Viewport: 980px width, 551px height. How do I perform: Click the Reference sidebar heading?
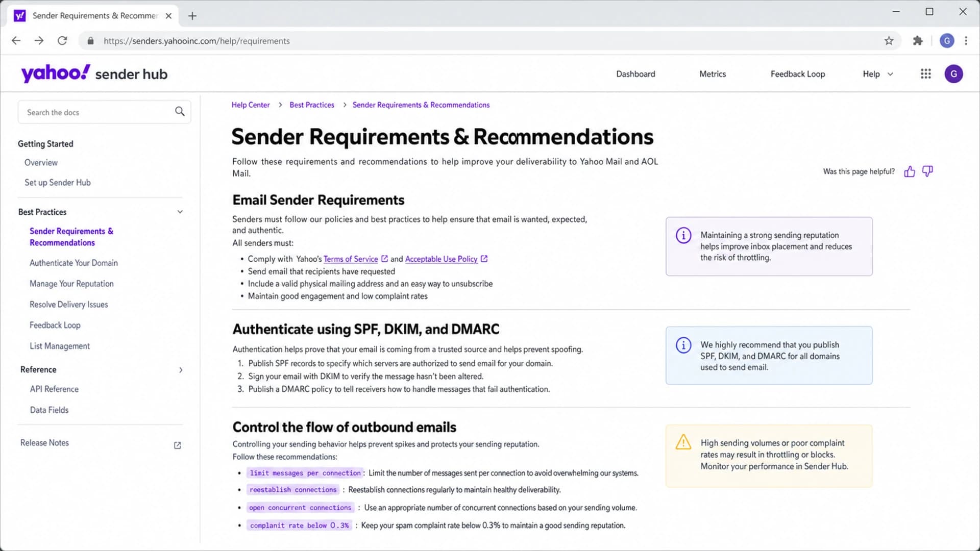click(x=38, y=369)
